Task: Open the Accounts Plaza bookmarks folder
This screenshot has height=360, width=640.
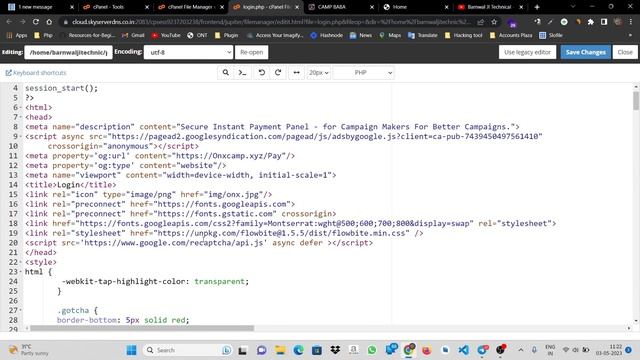Action: [x=511, y=36]
